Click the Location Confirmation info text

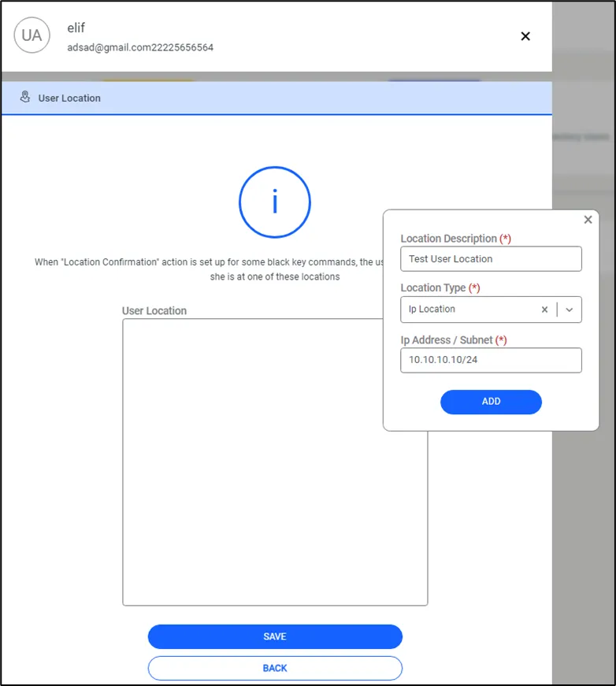click(x=209, y=269)
